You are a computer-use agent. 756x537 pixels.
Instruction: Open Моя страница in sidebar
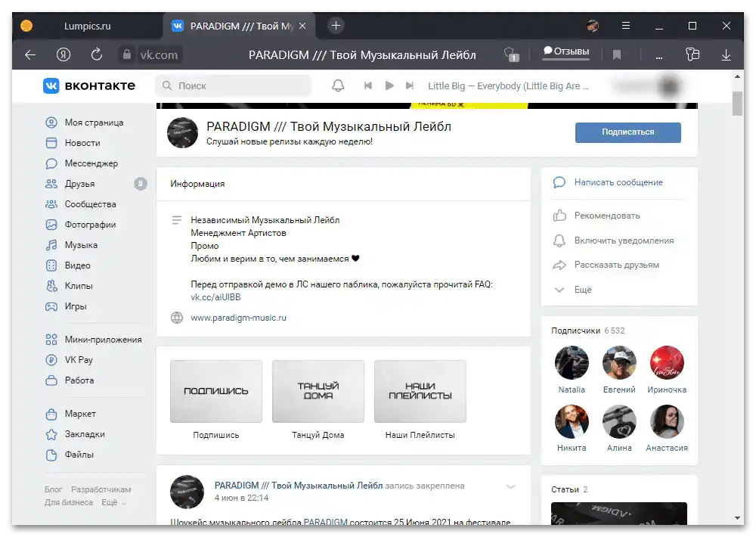click(x=94, y=123)
